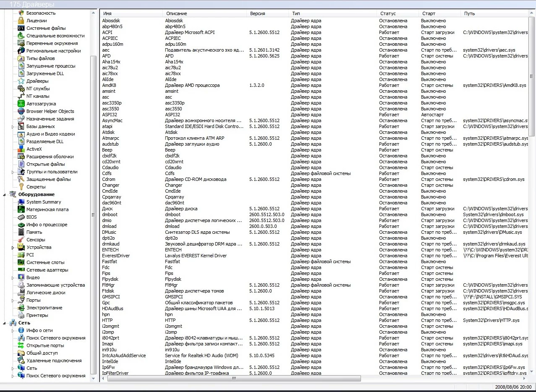Sort by the Тип column header
Viewport: 536px width, 392px height.
click(333, 13)
